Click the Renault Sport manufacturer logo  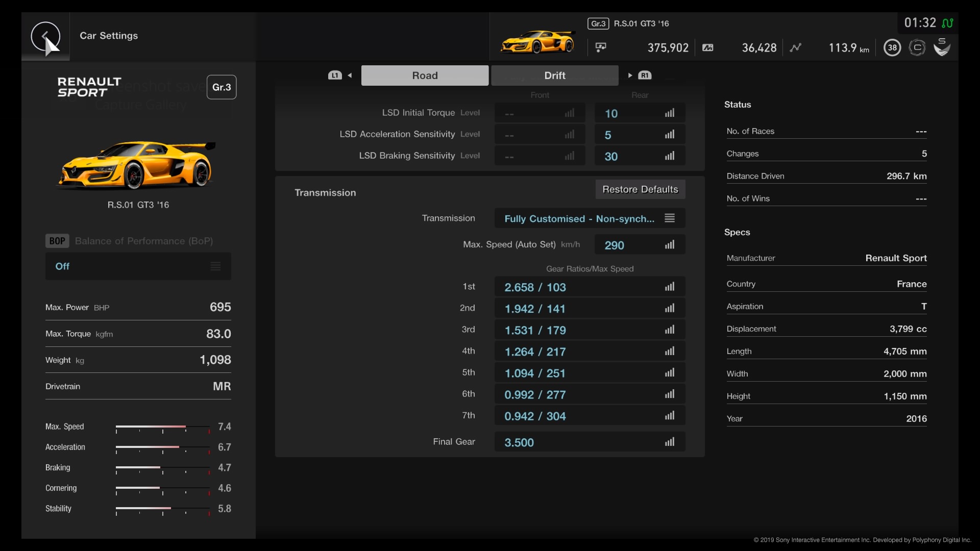pos(89,87)
